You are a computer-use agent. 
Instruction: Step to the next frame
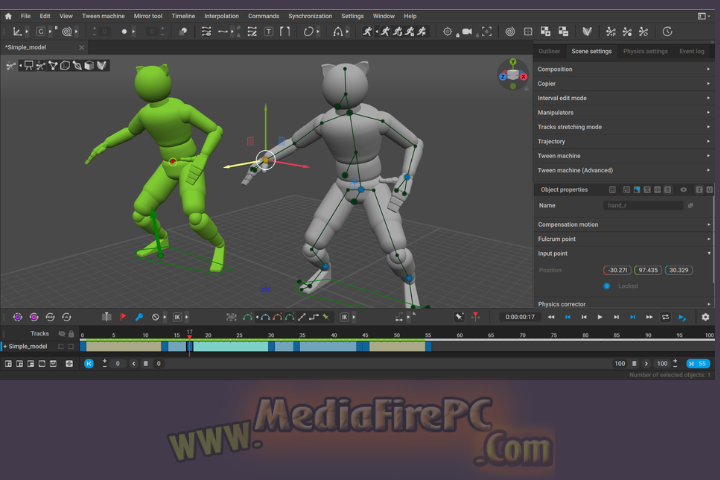click(x=616, y=317)
